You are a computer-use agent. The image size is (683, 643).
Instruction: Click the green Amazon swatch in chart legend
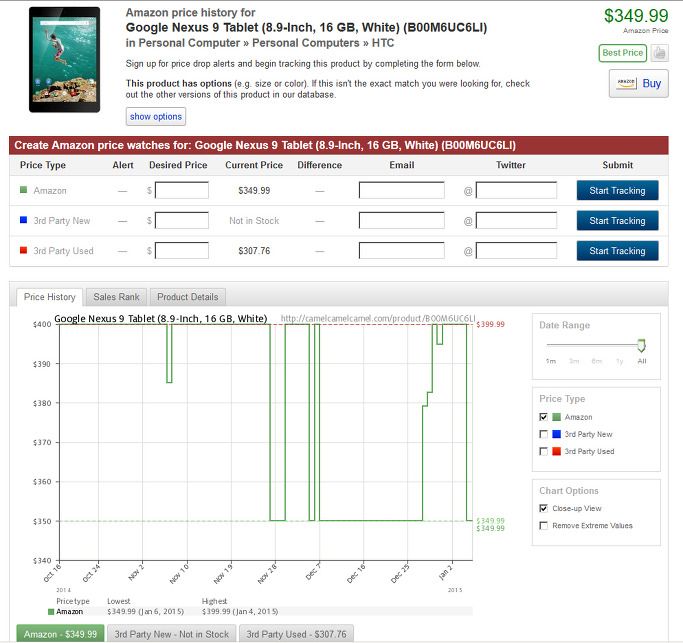(x=51, y=612)
